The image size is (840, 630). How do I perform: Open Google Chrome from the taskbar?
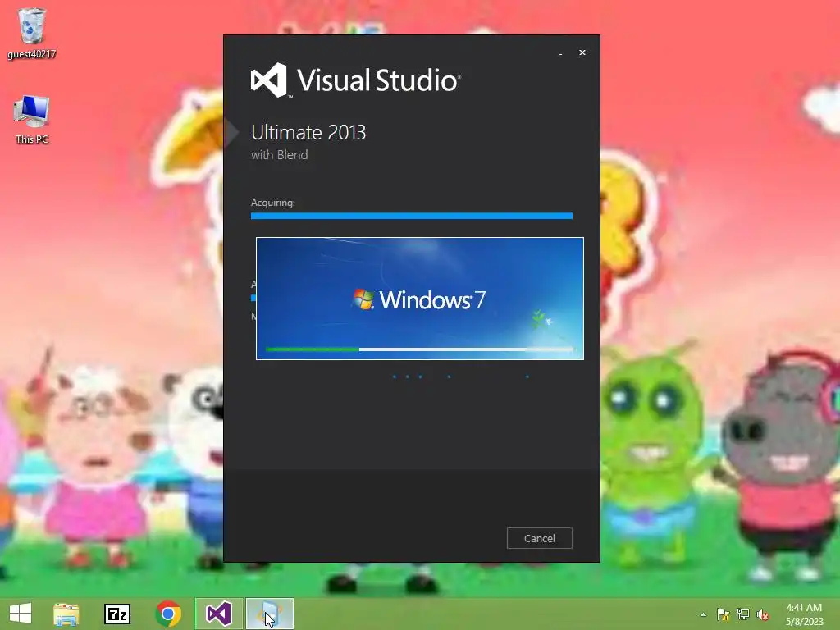point(168,614)
